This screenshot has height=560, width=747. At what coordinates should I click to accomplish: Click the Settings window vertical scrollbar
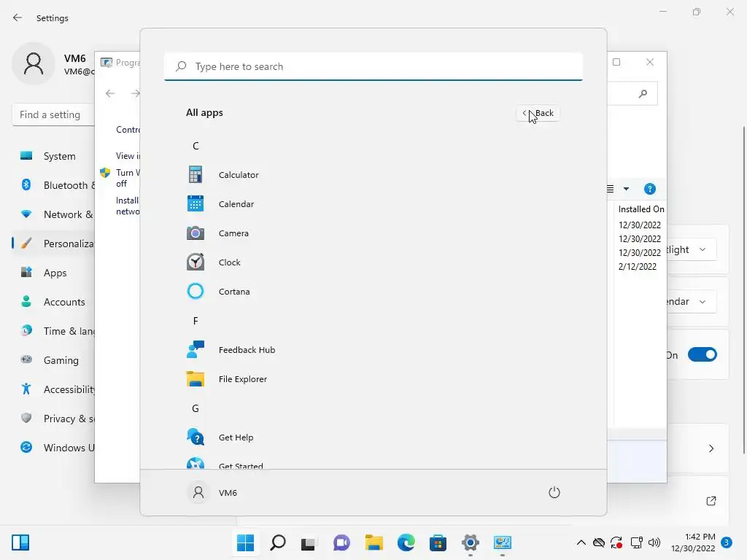click(x=743, y=290)
